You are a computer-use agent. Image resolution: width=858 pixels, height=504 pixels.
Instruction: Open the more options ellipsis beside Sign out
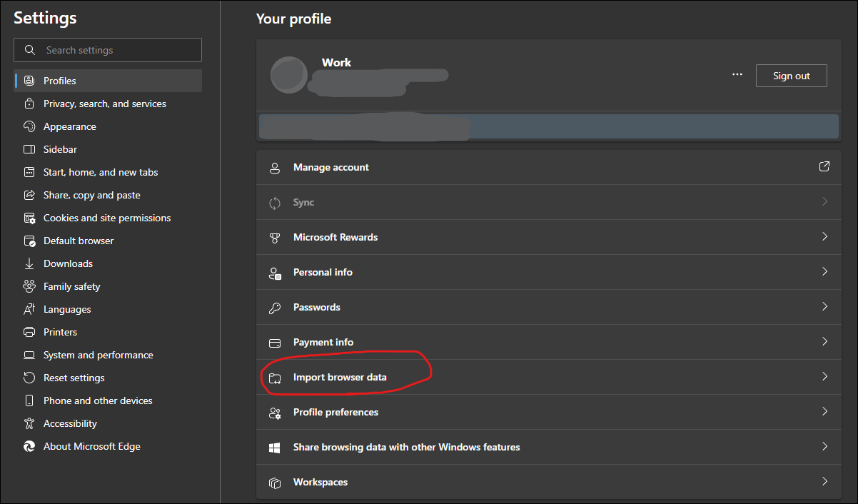pyautogui.click(x=737, y=75)
